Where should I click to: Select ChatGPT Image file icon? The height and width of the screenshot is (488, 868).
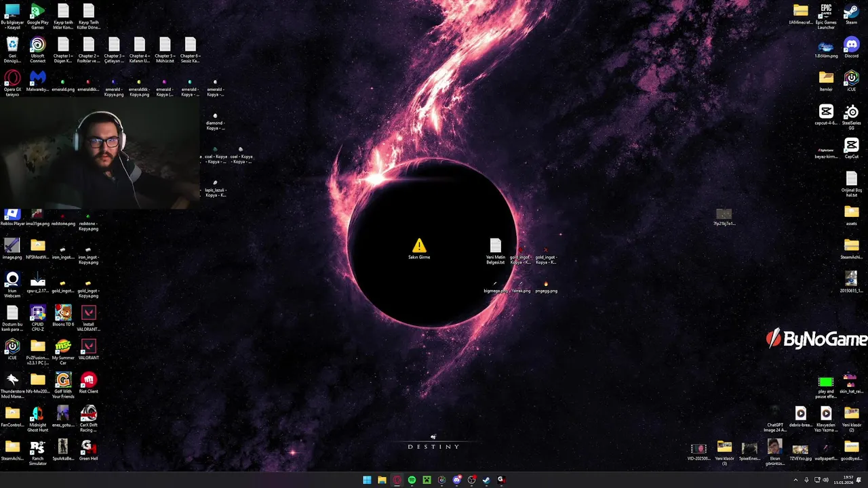pyautogui.click(x=775, y=420)
